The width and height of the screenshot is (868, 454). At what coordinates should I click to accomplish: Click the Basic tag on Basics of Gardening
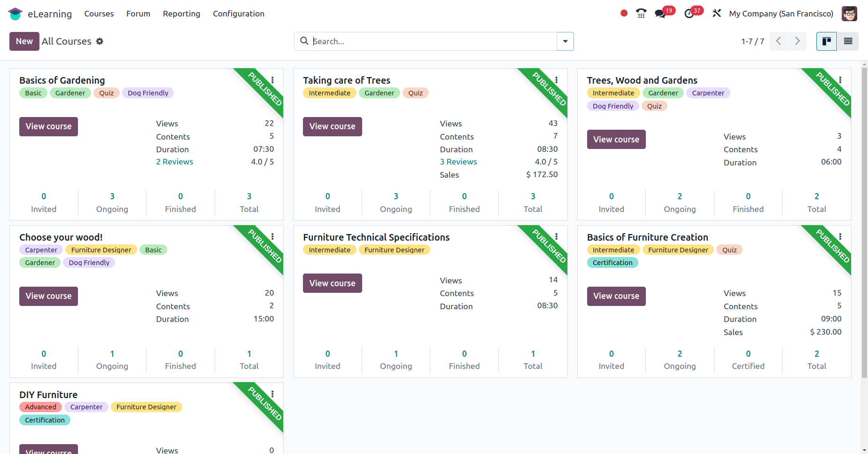coord(33,93)
